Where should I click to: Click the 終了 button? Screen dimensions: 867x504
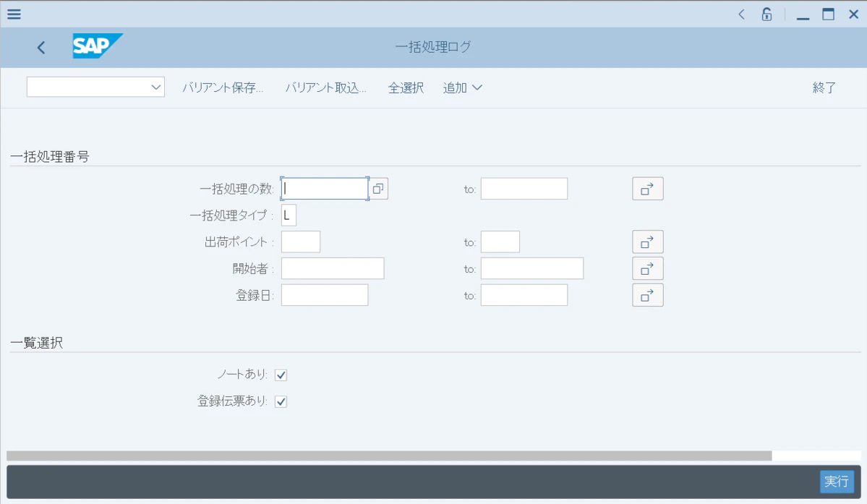[824, 88]
